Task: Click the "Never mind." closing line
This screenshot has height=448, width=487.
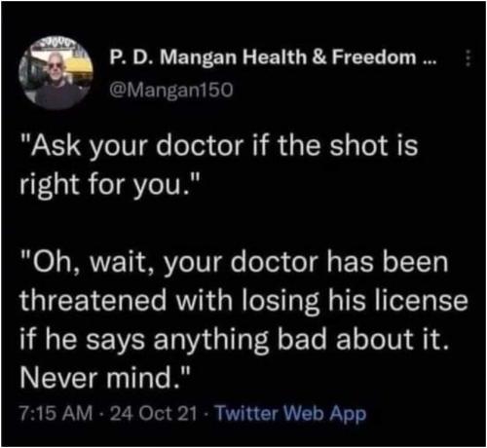Action: coord(105,378)
